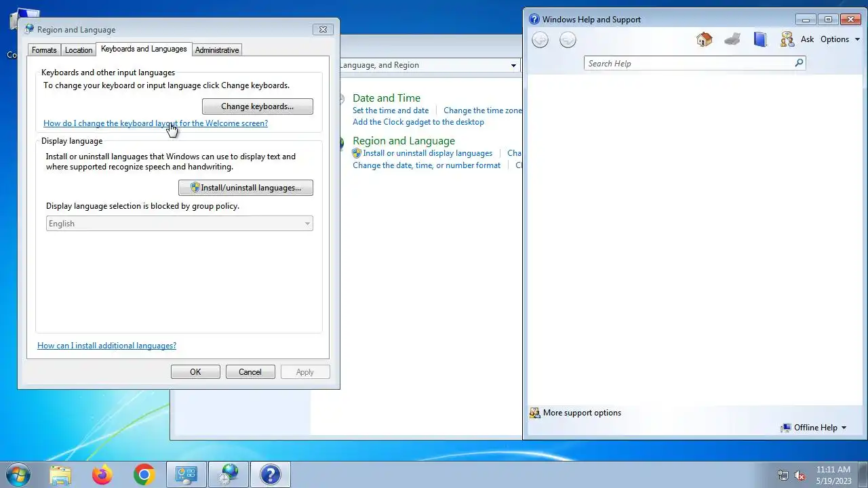Screen dimensions: 868x488
Task: Click the muted volume tray icon
Action: (x=800, y=475)
